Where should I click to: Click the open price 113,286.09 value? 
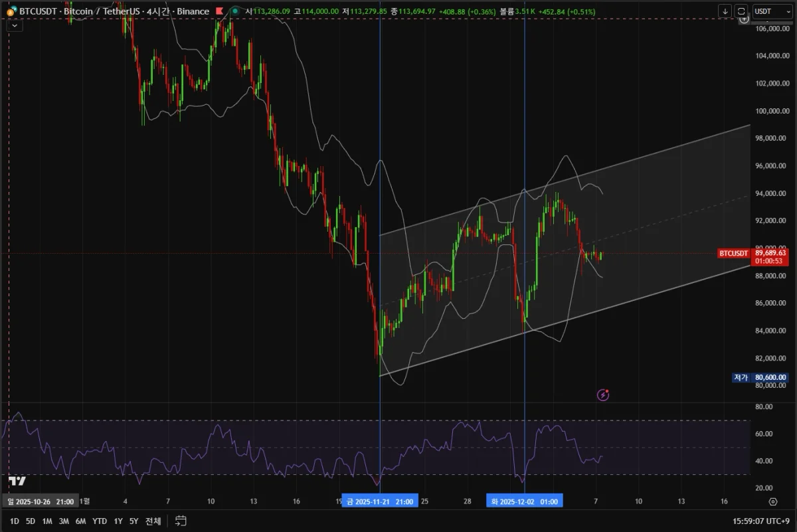(x=271, y=11)
